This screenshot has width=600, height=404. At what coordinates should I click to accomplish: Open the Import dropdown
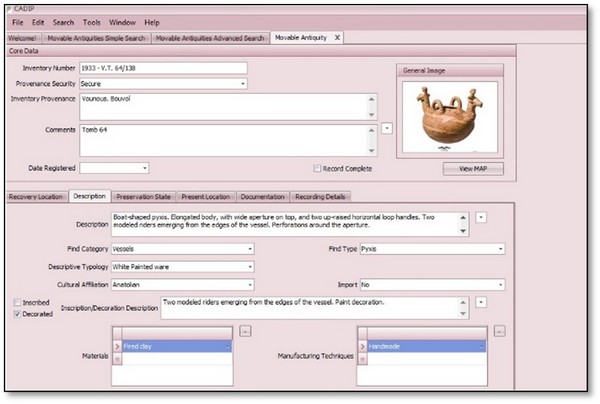[x=501, y=285]
